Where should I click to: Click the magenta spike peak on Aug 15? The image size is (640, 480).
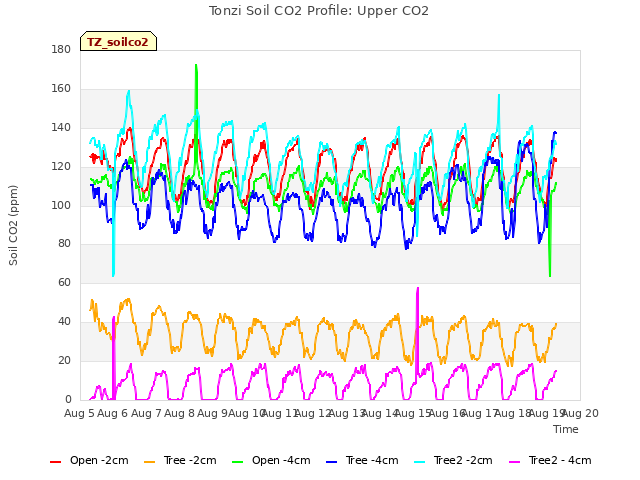[x=418, y=289]
